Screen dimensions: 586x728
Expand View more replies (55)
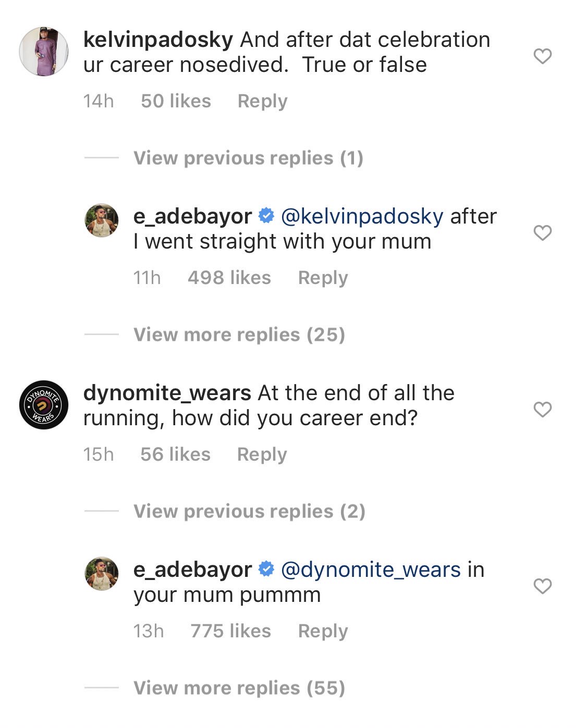coord(239,688)
